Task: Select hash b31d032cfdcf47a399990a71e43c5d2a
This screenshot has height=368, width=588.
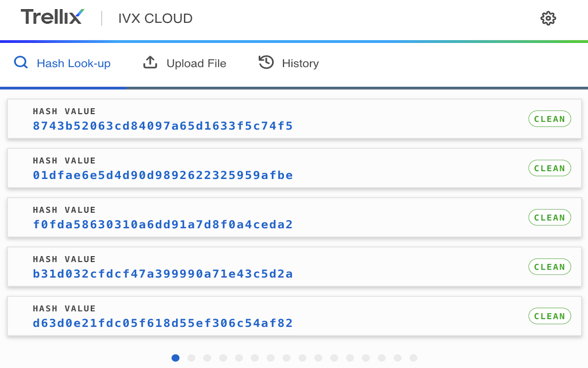Action: 163,274
